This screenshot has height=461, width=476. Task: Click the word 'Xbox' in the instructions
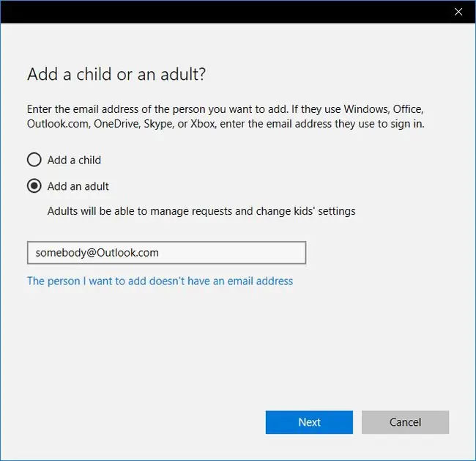203,124
